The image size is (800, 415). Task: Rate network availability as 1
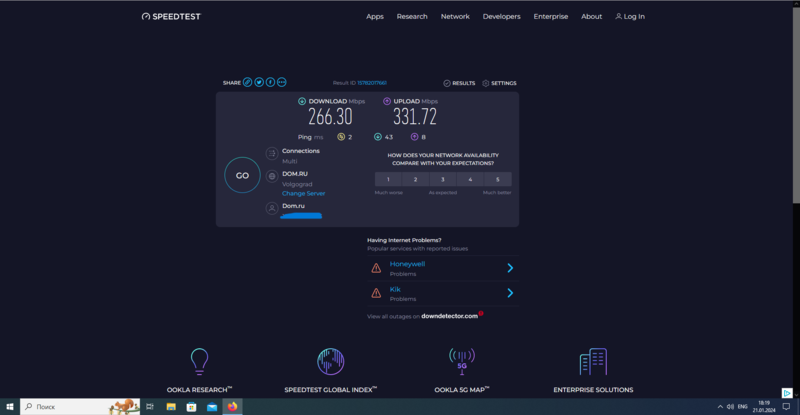tap(388, 179)
